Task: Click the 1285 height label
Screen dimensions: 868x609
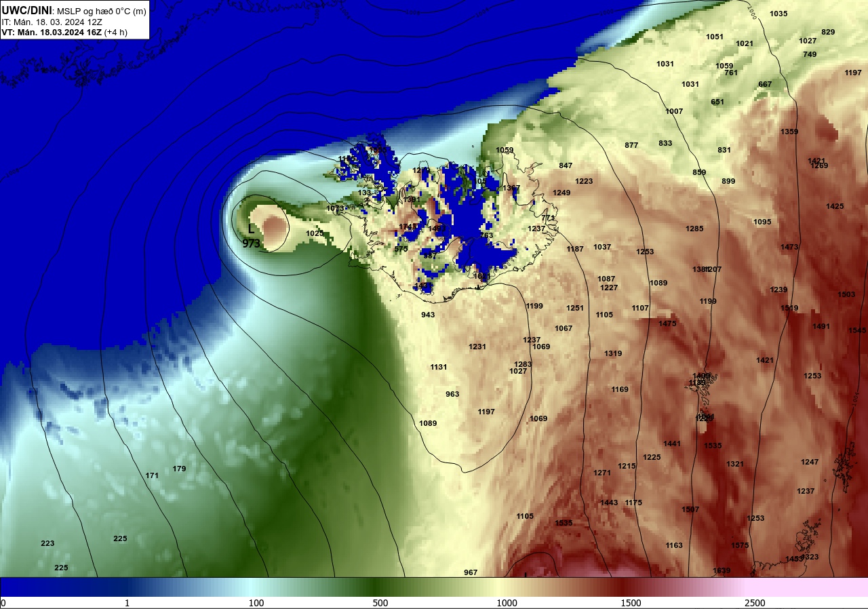Action: click(694, 229)
